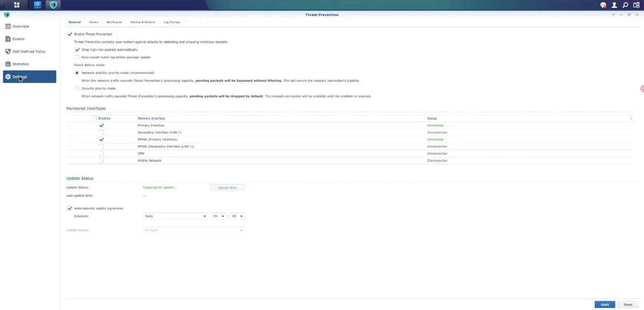Click Connected status of Primary Interface
Screen dimensions: 644x310
click(x=435, y=125)
